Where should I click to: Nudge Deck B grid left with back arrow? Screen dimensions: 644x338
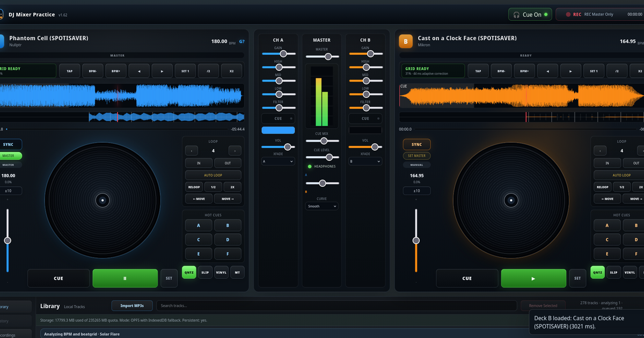(547, 71)
